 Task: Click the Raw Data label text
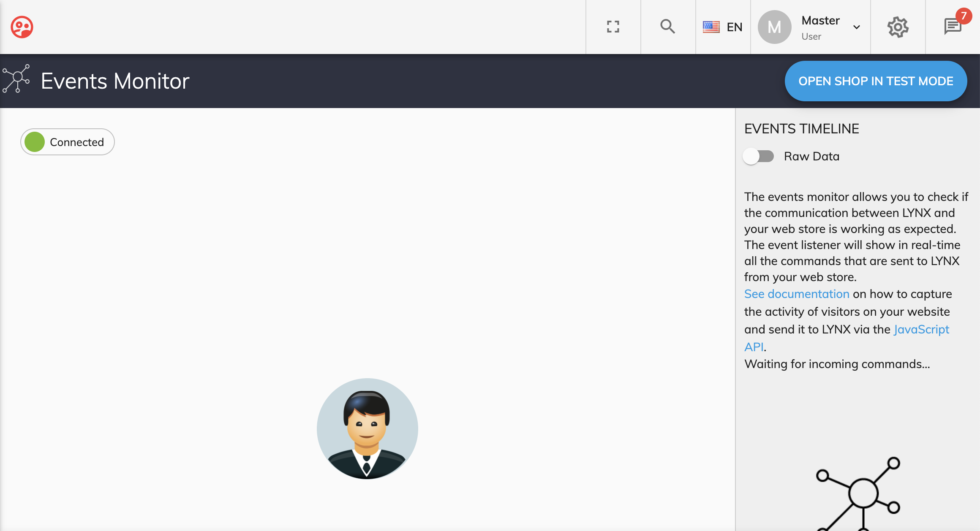click(811, 156)
